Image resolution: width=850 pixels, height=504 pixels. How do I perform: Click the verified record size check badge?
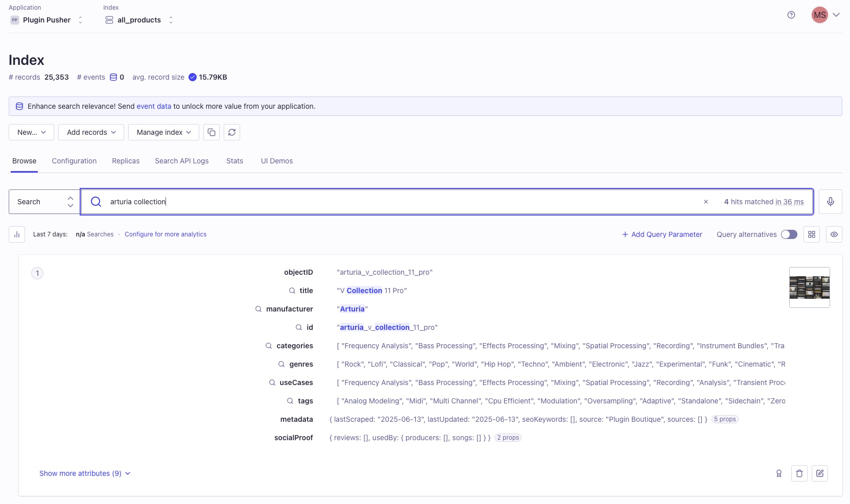point(193,77)
